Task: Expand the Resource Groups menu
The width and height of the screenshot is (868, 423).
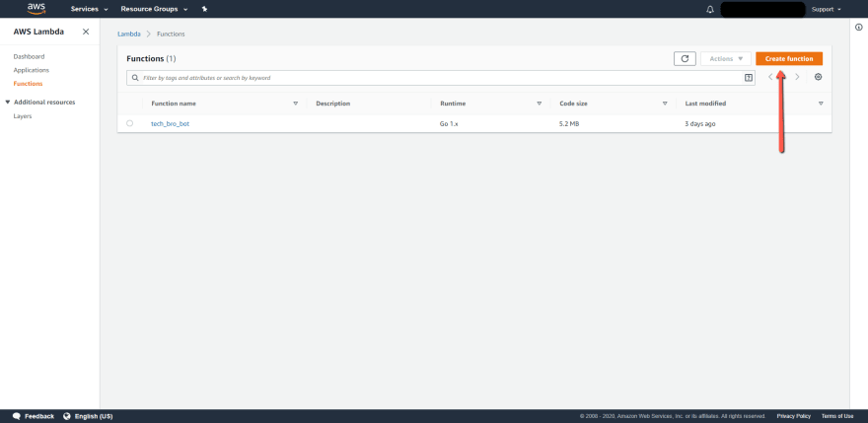Action: point(154,10)
